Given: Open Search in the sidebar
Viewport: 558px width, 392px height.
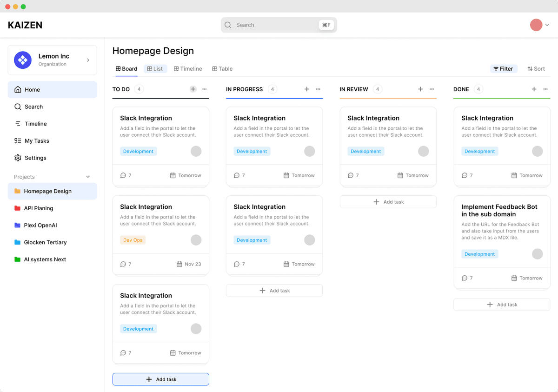Looking at the screenshot, I should [x=52, y=106].
